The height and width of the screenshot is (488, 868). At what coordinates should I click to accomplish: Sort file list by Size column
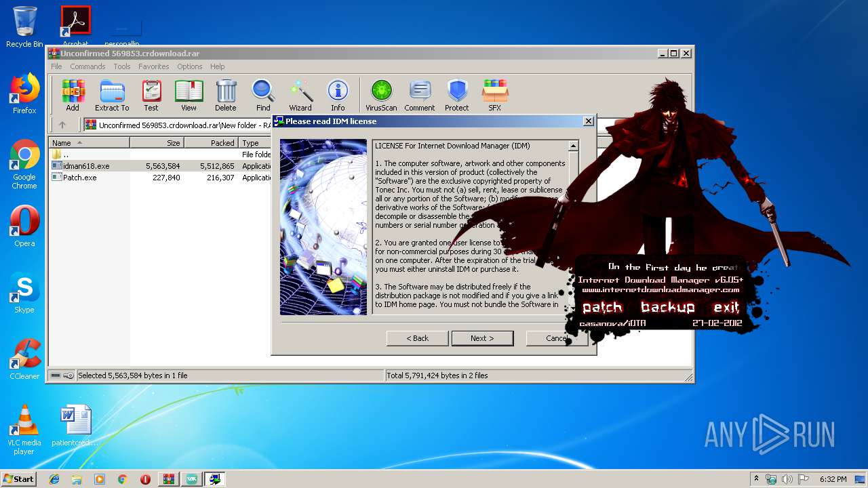(x=157, y=143)
